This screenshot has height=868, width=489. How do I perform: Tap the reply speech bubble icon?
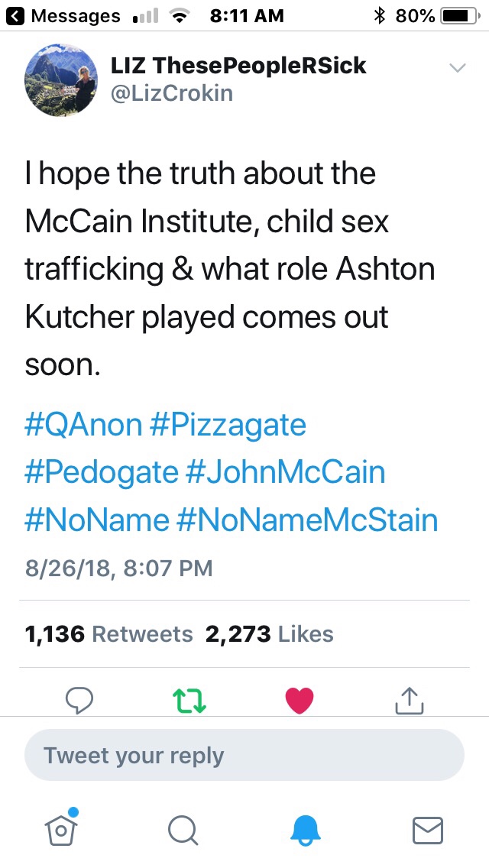click(79, 699)
